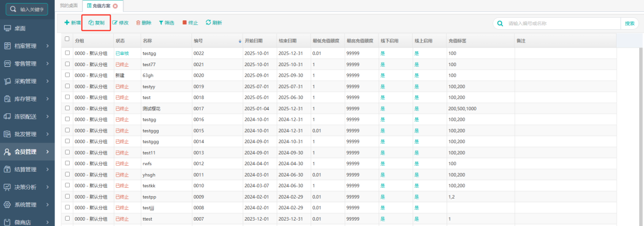Image resolution: width=644 pixels, height=226 pixels.
Task: Sort by the 状态 column header
Action: [127, 41]
